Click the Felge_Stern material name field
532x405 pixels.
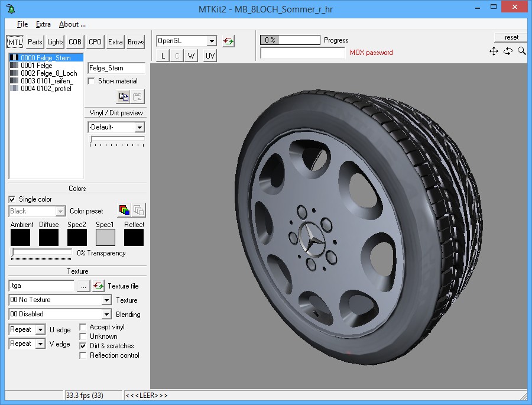[x=116, y=68]
